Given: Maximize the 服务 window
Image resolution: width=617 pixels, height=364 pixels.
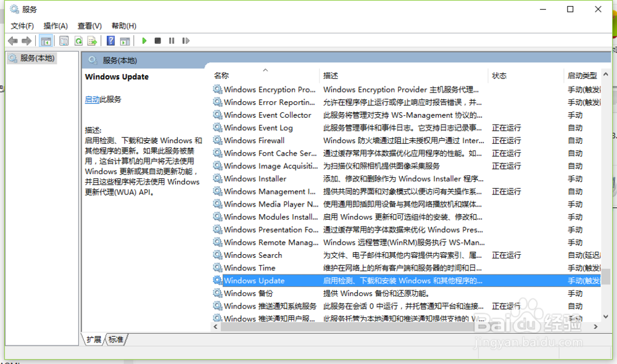Looking at the screenshot, I should (570, 9).
